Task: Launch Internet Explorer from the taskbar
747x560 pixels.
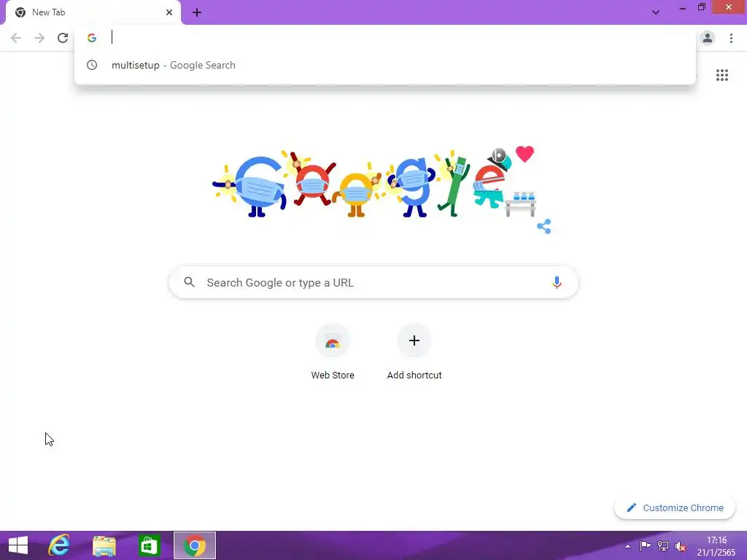Action: click(x=59, y=545)
